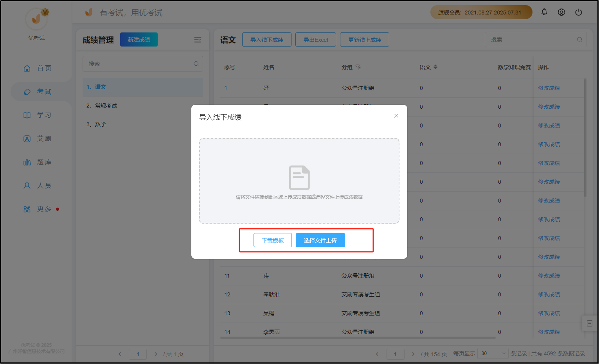
Task: Click the table vertical scrollbar
Action: click(x=585, y=138)
